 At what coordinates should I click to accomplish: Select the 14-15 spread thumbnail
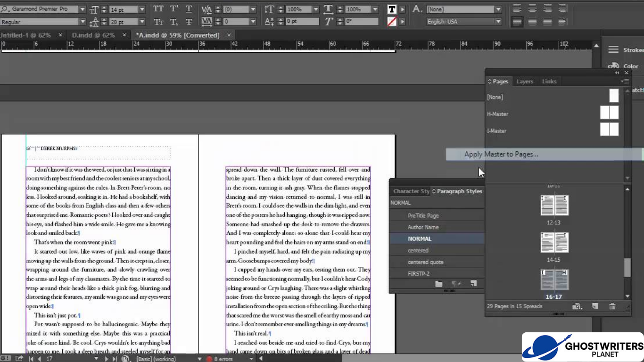554,242
